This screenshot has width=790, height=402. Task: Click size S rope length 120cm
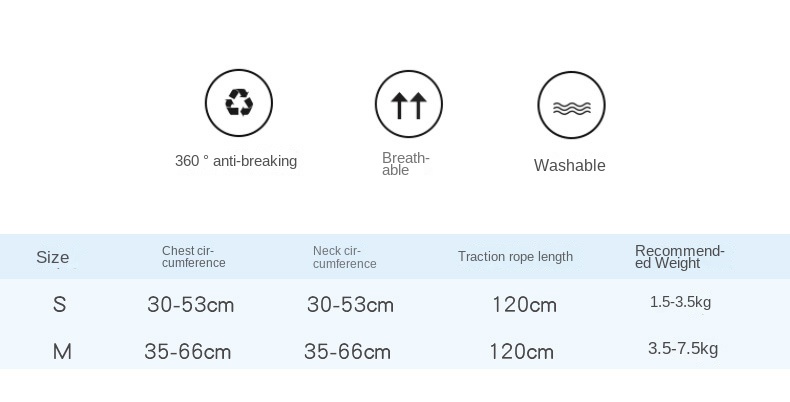pos(524,305)
